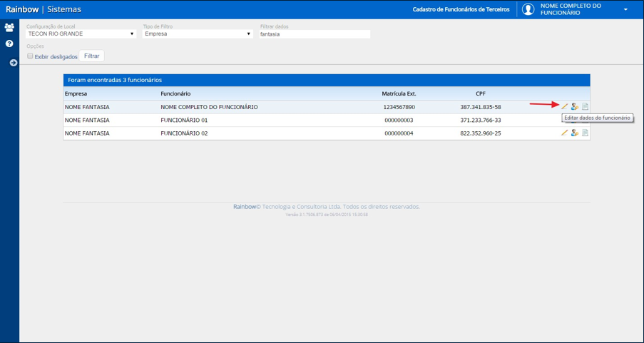Select the NOME COMPLETO DO FUNCIONÁRIO table cell
This screenshot has width=644, height=343.
pos(209,107)
